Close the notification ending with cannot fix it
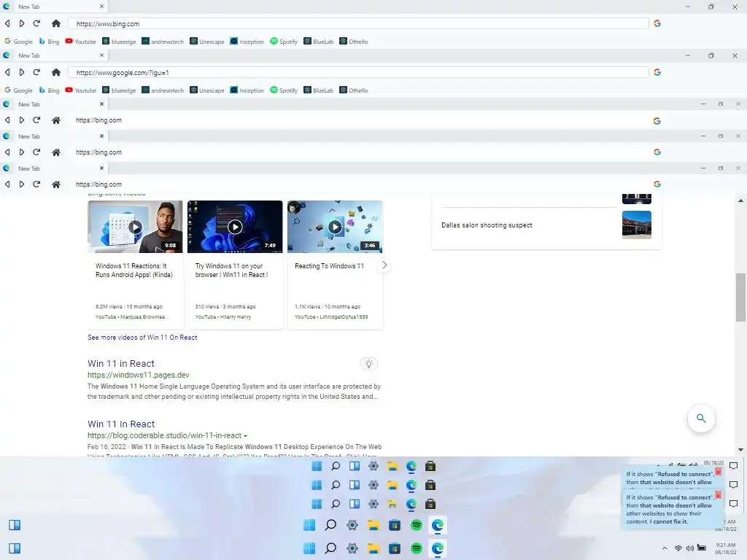Screen dimensions: 747x560 click(x=718, y=495)
